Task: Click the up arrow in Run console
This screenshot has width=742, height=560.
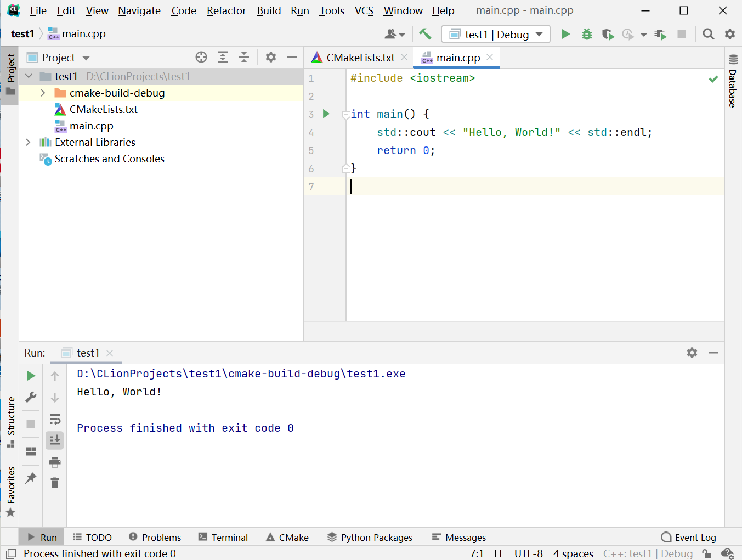Action: 55,376
